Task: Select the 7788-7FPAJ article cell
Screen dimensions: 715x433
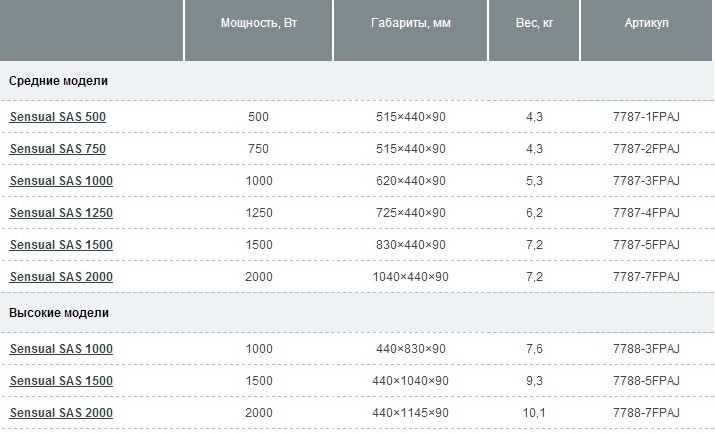Action: click(x=646, y=413)
